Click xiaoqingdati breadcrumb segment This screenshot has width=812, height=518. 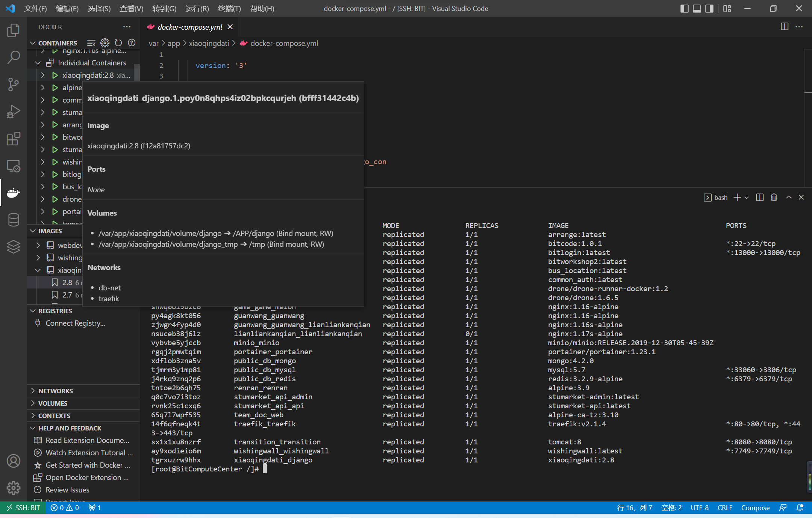[209, 43]
